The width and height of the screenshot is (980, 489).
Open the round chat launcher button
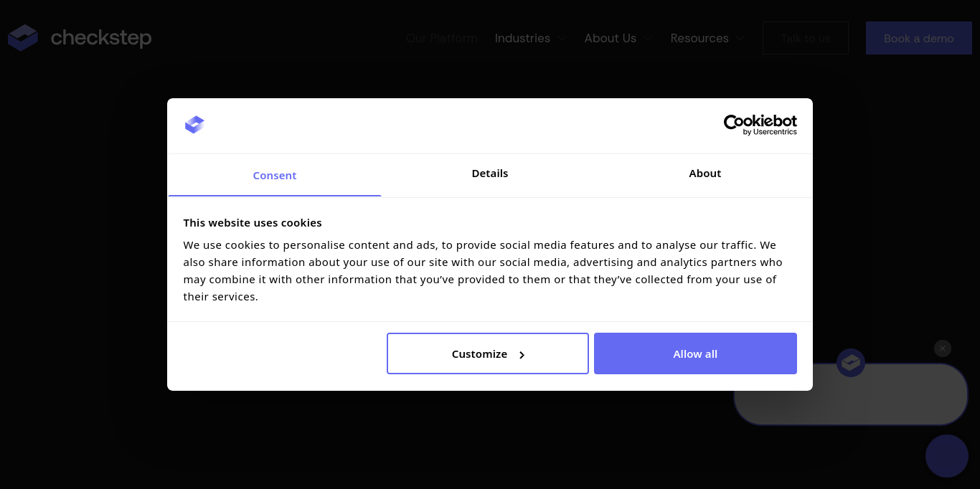[947, 456]
